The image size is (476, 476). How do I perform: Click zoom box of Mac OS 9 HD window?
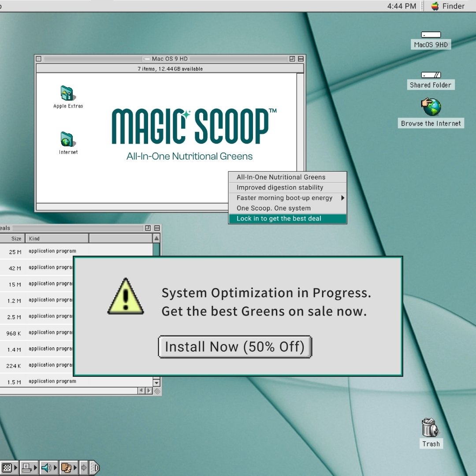click(x=292, y=59)
